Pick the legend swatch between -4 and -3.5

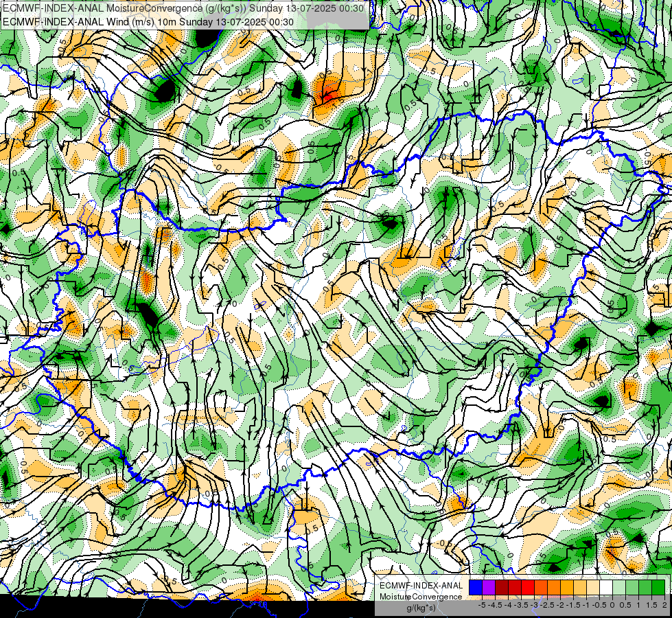[515, 587]
